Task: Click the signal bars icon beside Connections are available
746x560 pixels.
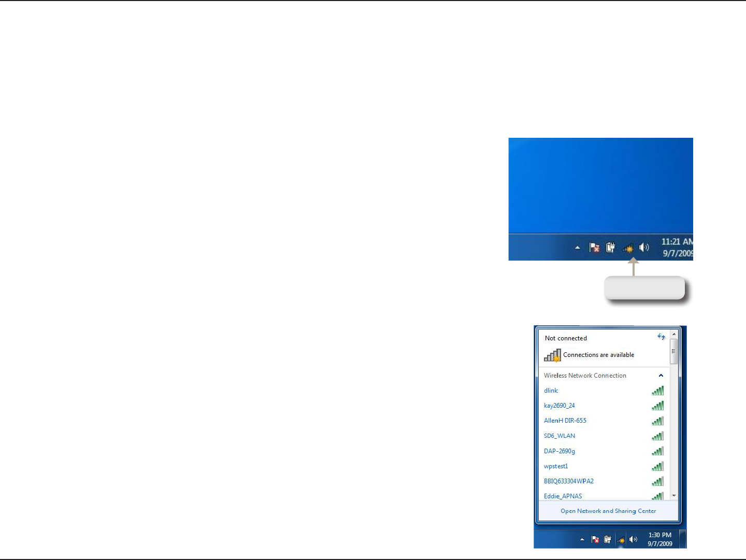Action: click(x=552, y=355)
